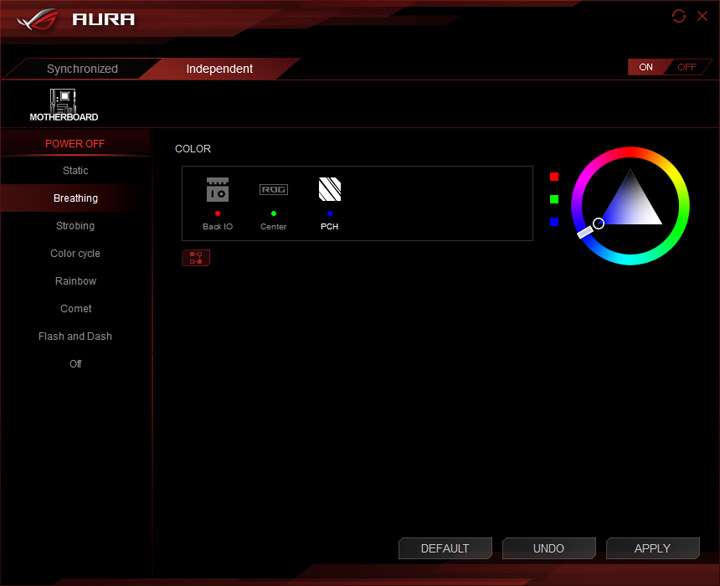Click the blue dot under PCH

coord(330,214)
